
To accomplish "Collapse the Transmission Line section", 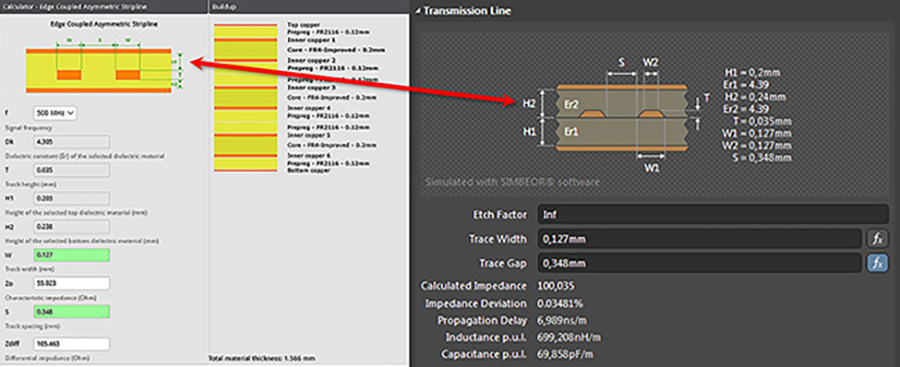I will pyautogui.click(x=417, y=11).
